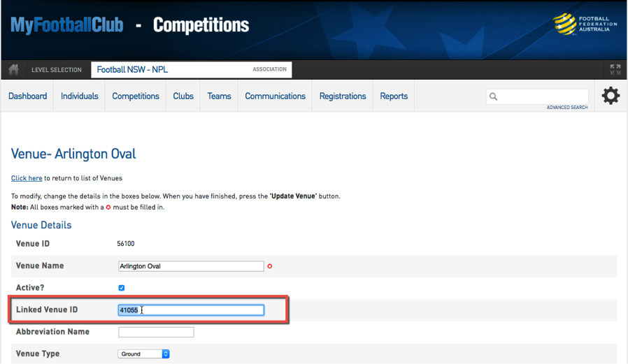The width and height of the screenshot is (628, 364).
Task: Click the Football Federation Australia logo
Action: [x=585, y=24]
